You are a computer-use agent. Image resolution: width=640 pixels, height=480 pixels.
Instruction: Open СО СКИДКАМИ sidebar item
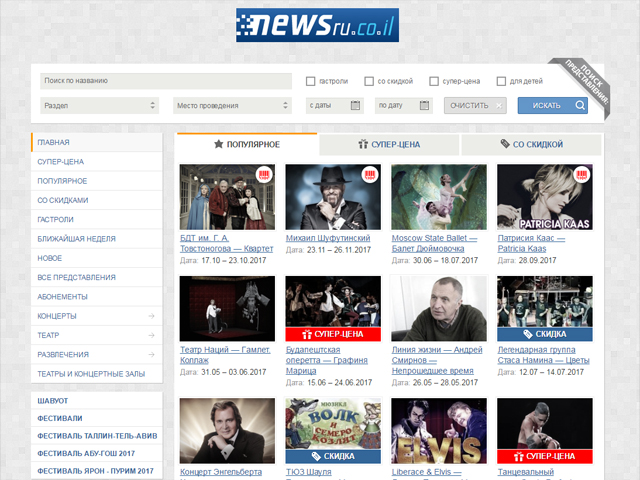coord(97,200)
